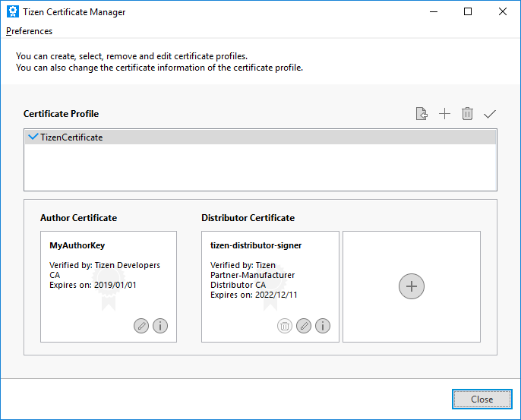Close the window using the title bar X
Viewport: 521px width, 420px height.
503,11
